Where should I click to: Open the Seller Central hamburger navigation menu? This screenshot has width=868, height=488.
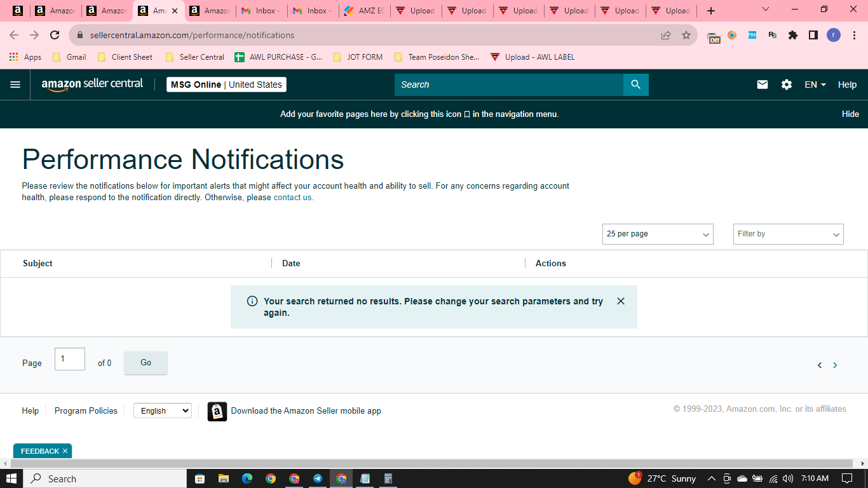(15, 85)
